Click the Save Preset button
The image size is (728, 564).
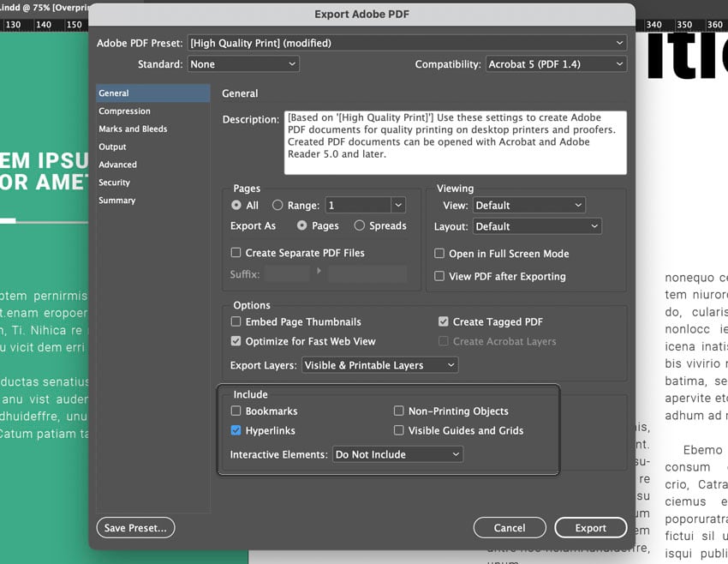(x=134, y=527)
